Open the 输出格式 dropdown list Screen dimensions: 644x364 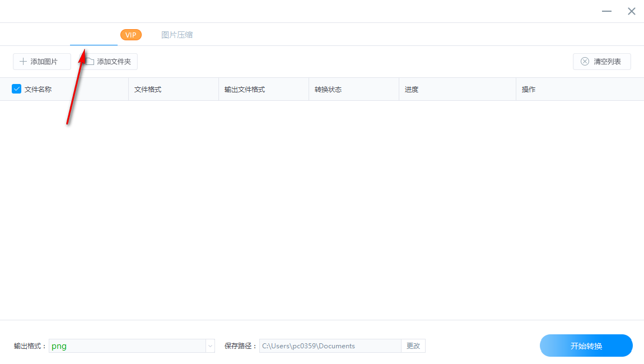132,346
